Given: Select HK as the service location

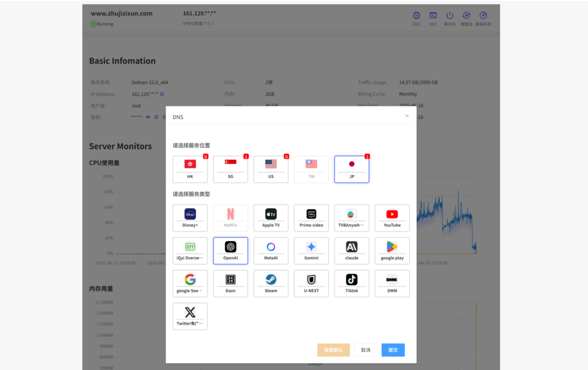Looking at the screenshot, I should click(x=190, y=169).
